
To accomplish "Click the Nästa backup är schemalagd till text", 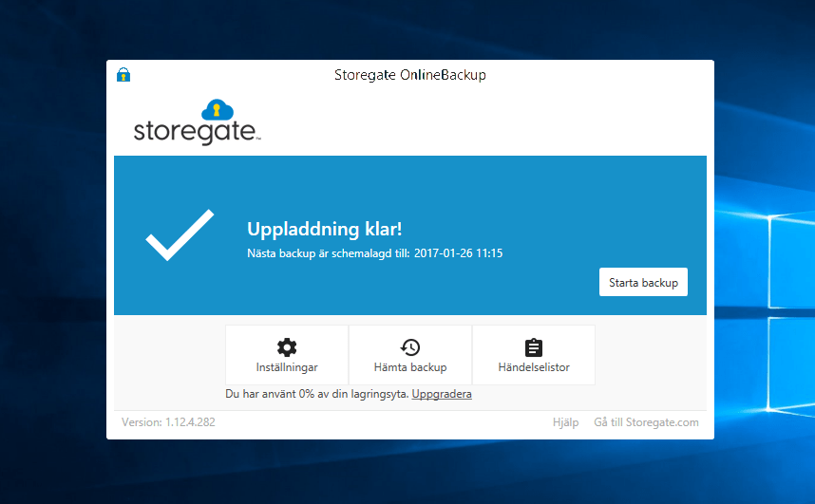I will point(329,253).
